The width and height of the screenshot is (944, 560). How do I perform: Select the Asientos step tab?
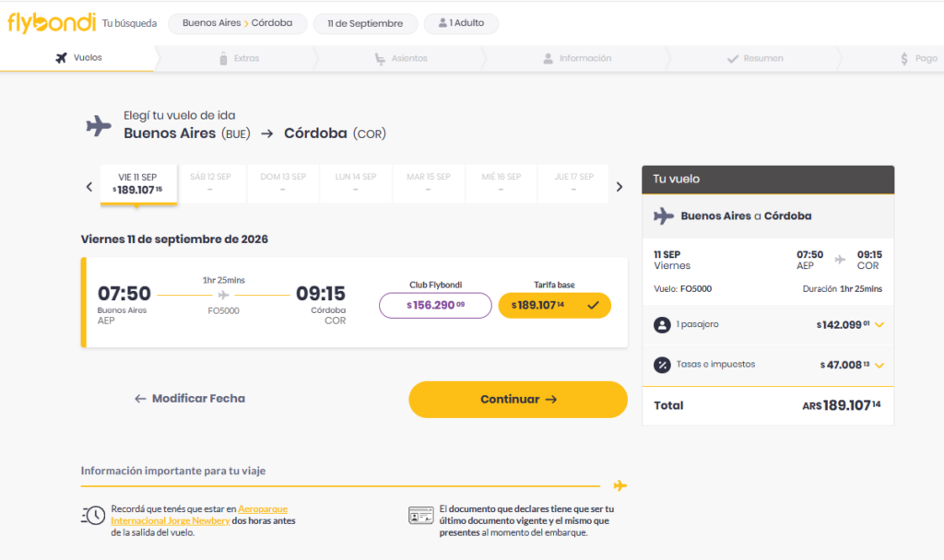tap(400, 58)
